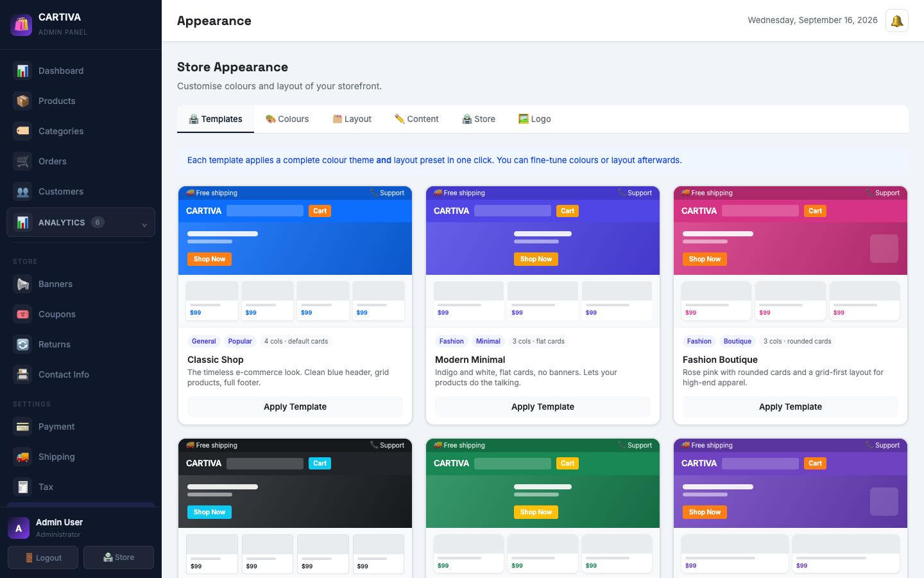The height and width of the screenshot is (578, 924).
Task: Click the Products box icon
Action: 22,101
